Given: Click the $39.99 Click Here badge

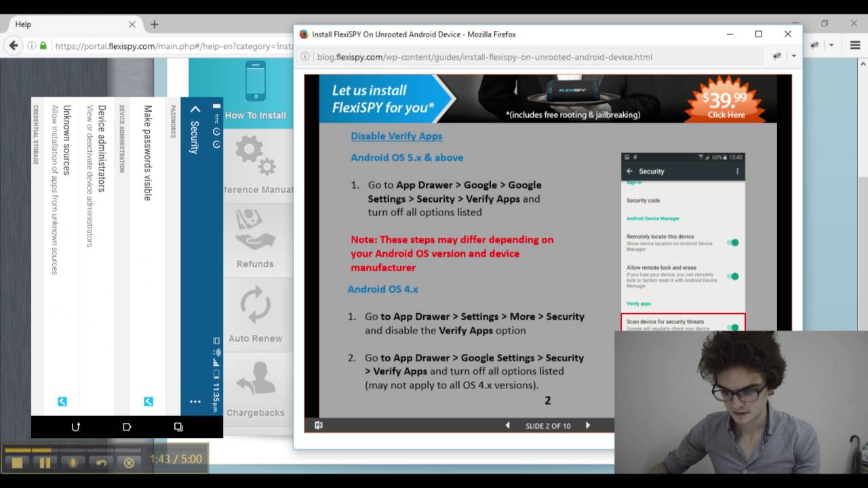Looking at the screenshot, I should point(726,101).
